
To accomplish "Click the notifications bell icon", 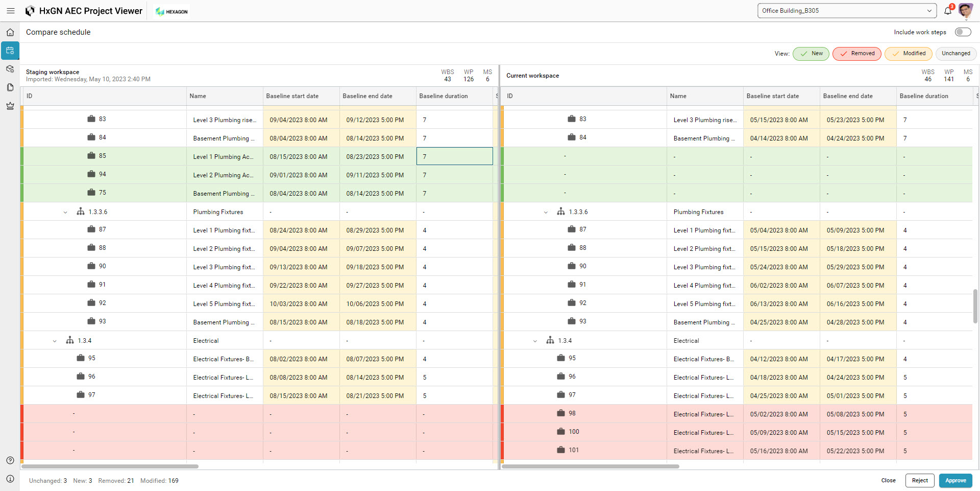I will tap(948, 11).
